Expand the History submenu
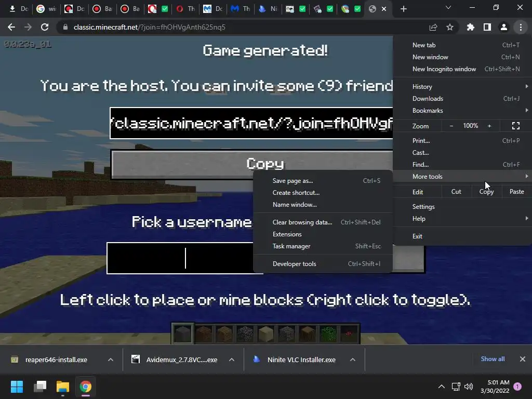Image resolution: width=532 pixels, height=399 pixels. pos(462,87)
